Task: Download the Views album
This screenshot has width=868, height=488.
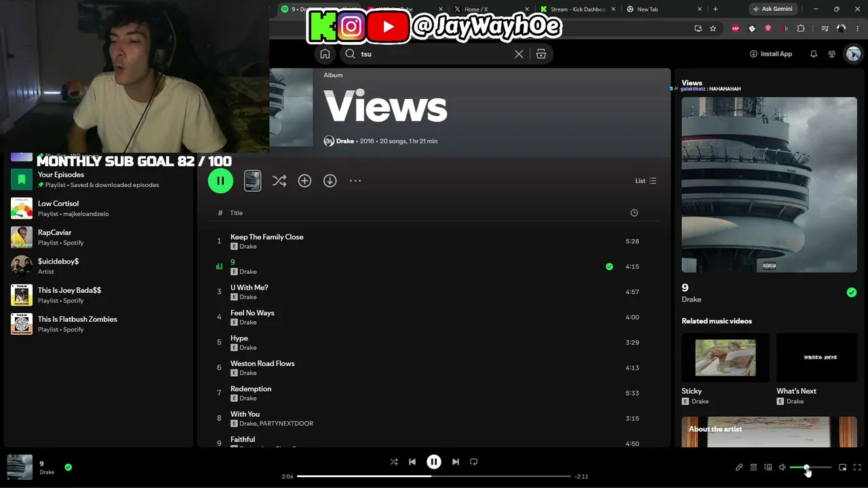Action: pyautogui.click(x=330, y=181)
